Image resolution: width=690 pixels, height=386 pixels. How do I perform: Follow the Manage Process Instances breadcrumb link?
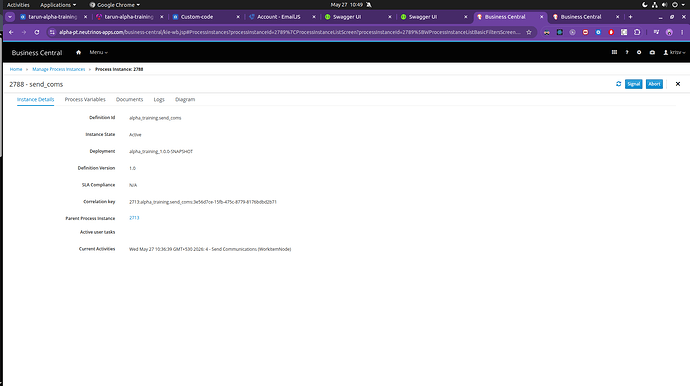click(59, 69)
